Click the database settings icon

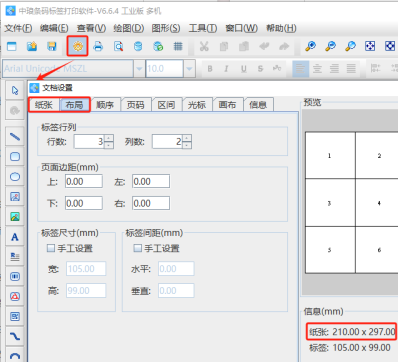138,46
